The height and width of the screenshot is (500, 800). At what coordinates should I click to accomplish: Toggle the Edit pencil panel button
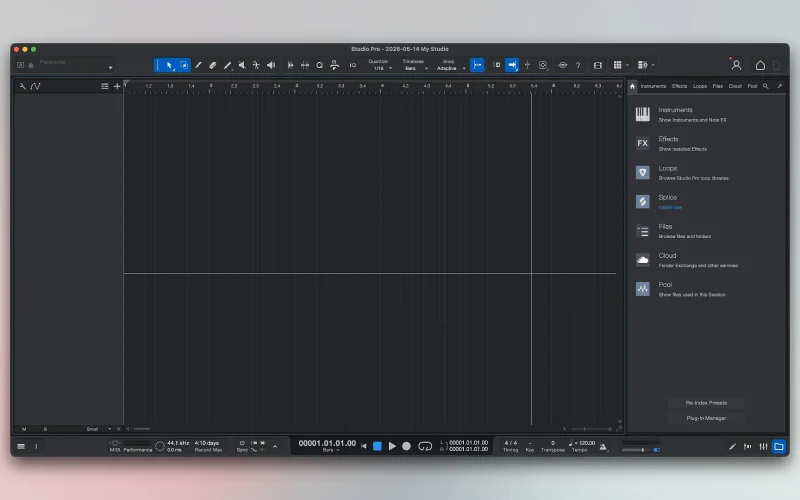(x=733, y=446)
